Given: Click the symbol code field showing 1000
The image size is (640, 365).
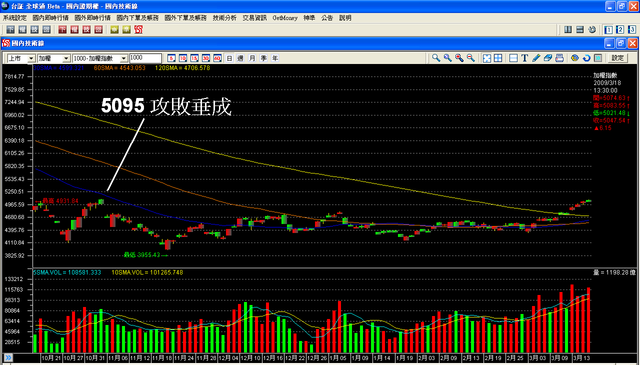Looking at the screenshot, I should [x=145, y=58].
